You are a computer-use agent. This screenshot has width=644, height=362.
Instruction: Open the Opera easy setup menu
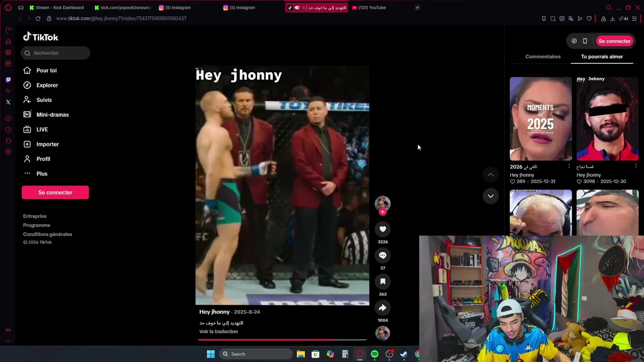[x=634, y=19]
